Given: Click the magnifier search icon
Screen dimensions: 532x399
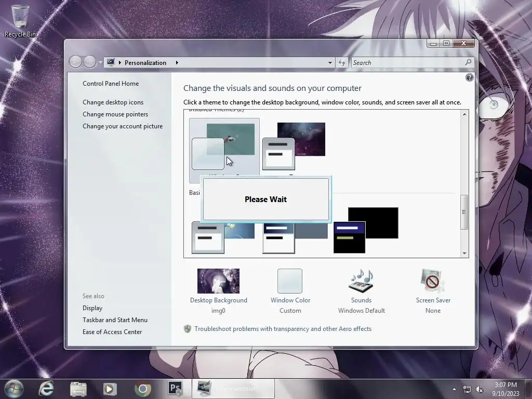Looking at the screenshot, I should point(468,62).
